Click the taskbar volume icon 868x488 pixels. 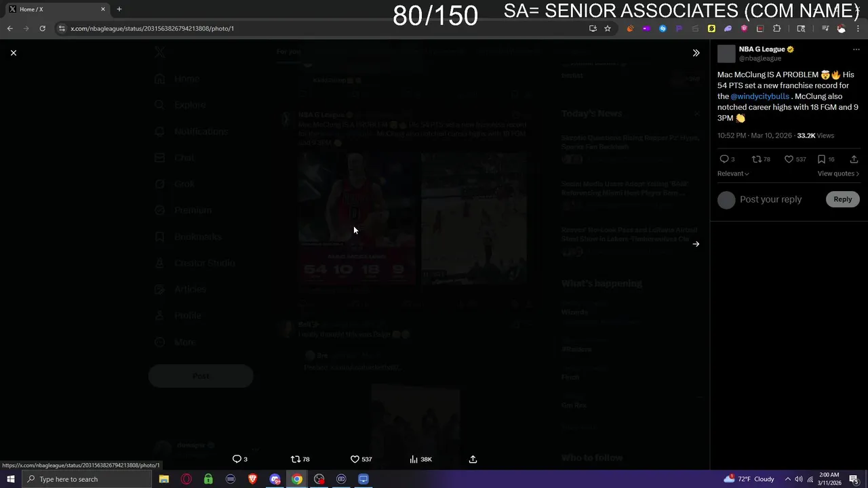point(799,479)
